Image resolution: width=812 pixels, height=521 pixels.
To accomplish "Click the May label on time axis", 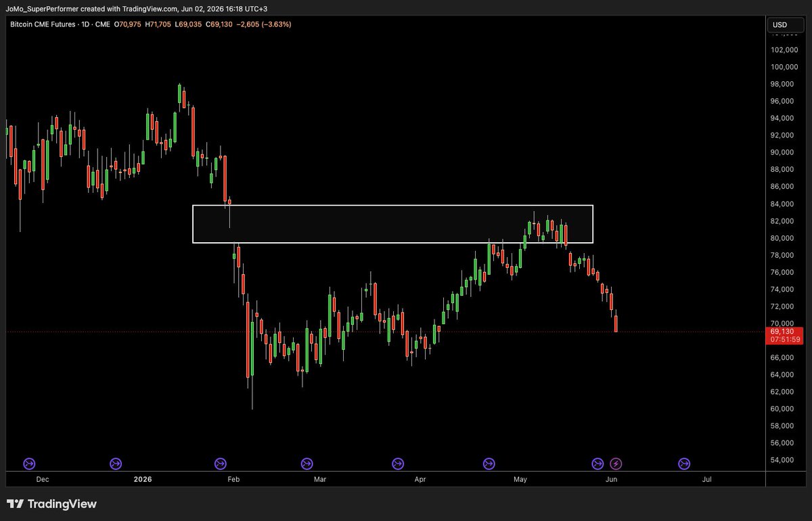I will (520, 479).
